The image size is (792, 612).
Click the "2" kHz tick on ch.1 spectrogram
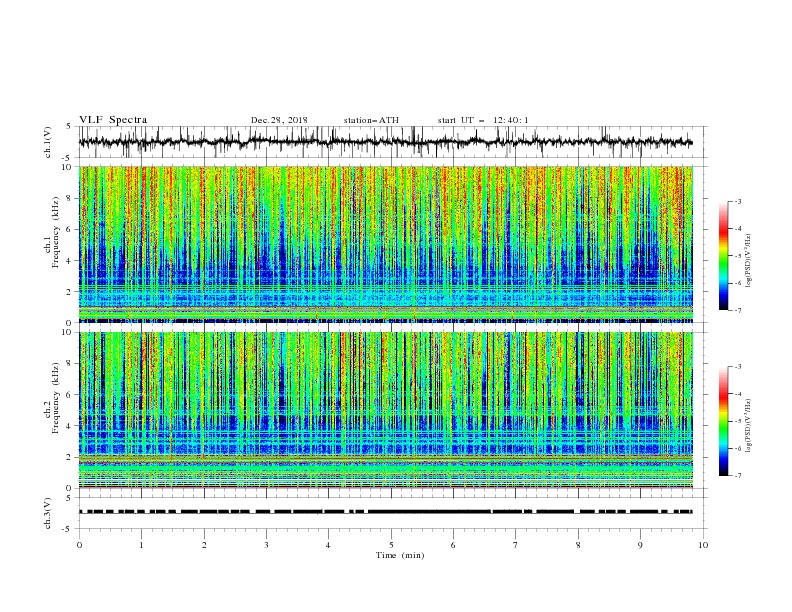pos(70,292)
